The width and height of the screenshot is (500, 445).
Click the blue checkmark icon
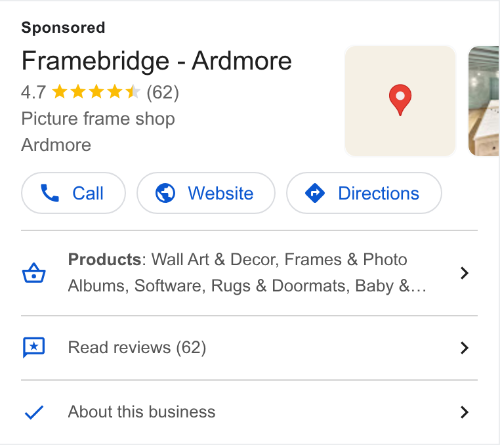[x=34, y=412]
